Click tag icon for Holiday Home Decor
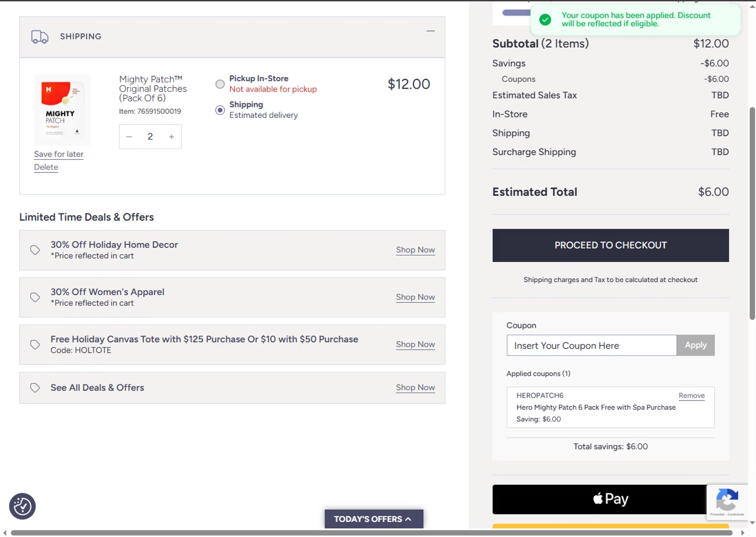This screenshot has height=537, width=756. (35, 250)
